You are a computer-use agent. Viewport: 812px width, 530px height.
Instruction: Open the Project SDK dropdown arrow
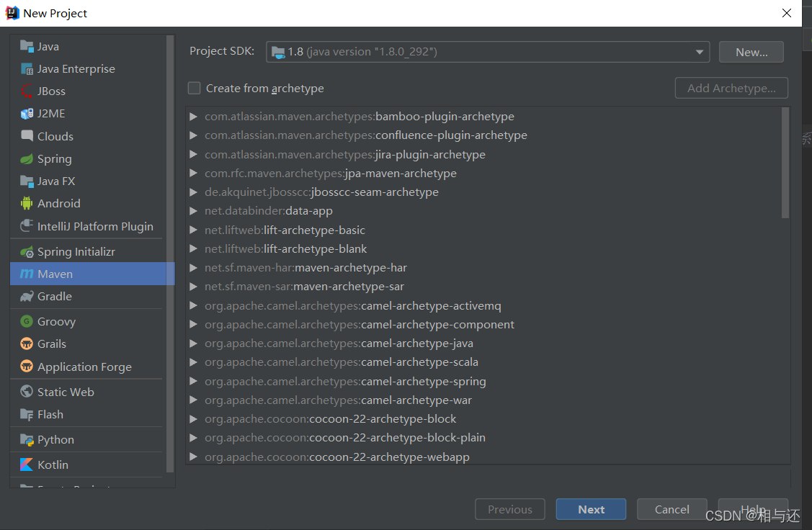(x=699, y=52)
